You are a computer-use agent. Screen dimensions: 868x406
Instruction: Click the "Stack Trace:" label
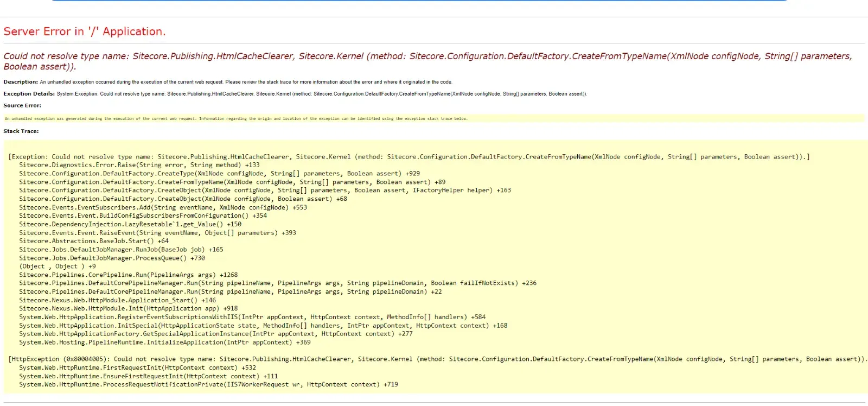tap(21, 131)
